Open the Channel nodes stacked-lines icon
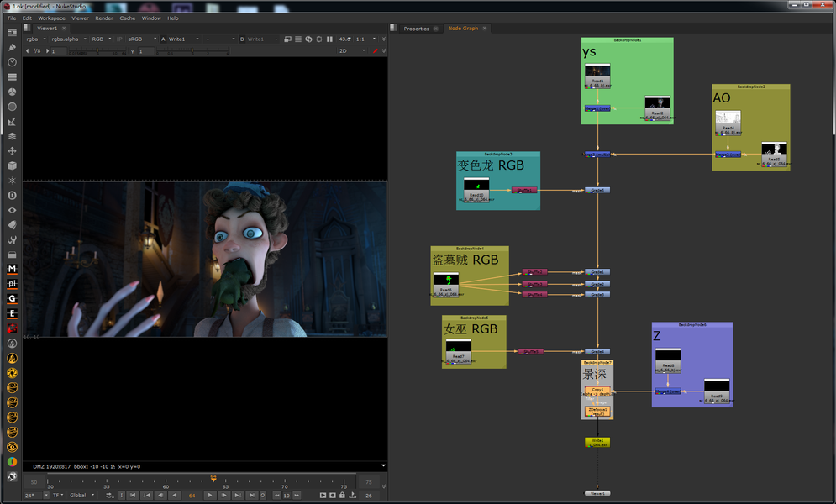Image resolution: width=836 pixels, height=504 pixels. pos(12,76)
